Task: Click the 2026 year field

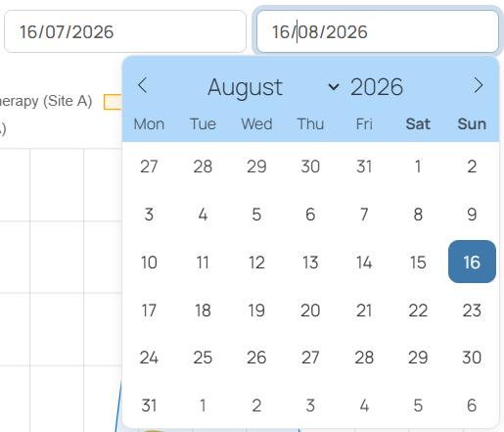Action: click(377, 87)
